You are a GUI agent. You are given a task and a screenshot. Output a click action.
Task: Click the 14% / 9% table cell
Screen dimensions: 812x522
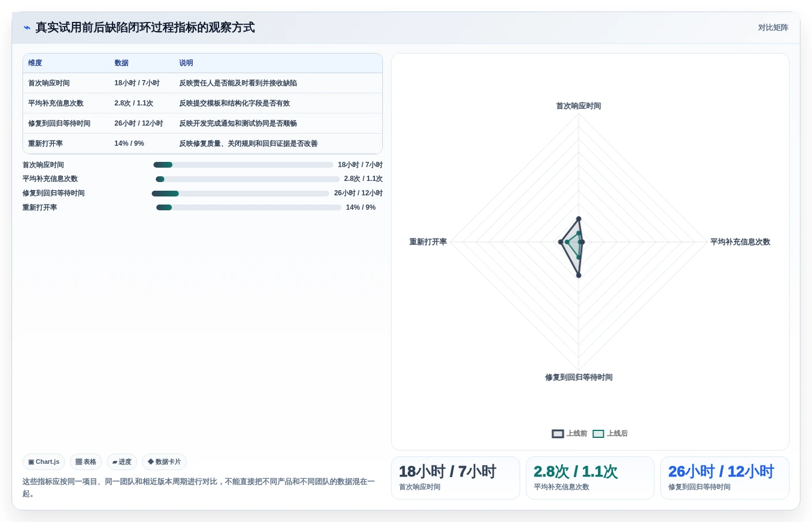point(129,144)
